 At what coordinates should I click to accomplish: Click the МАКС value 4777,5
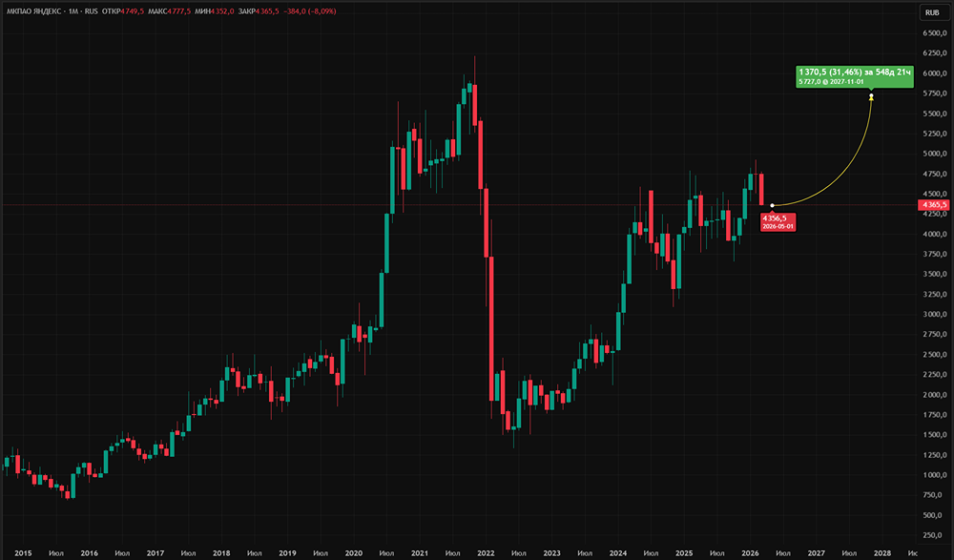(179, 10)
